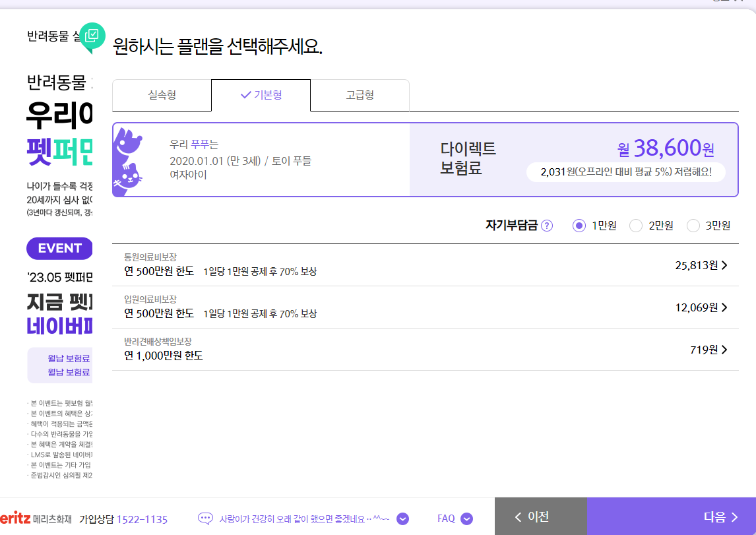Click the 사랑이가 건강히 chat message text
The image size is (756, 535).
pos(303,519)
